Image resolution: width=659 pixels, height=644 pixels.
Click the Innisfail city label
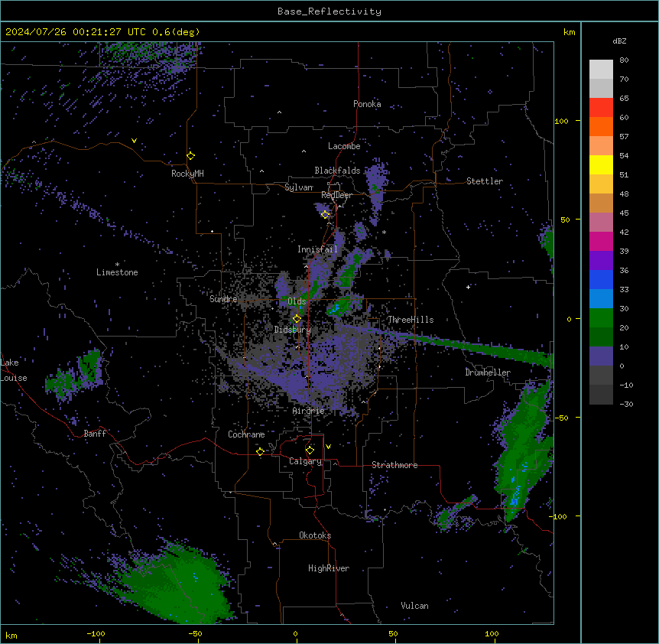click(x=317, y=249)
